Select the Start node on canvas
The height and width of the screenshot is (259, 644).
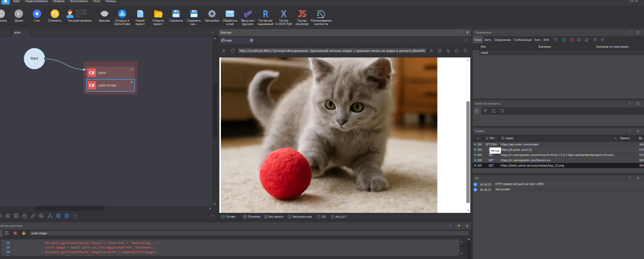coord(34,58)
